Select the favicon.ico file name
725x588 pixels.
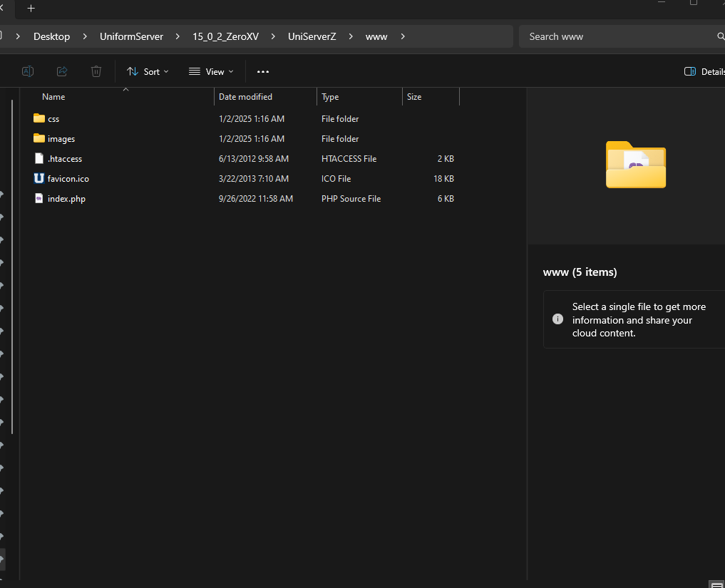(68, 178)
